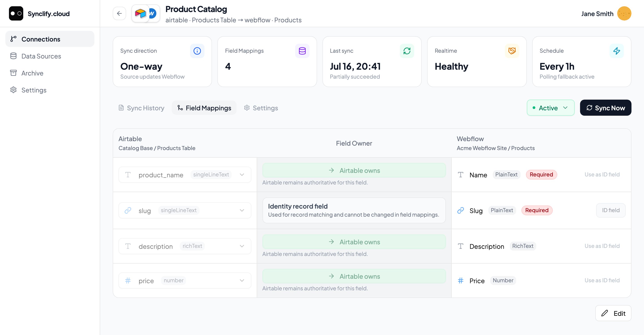
Task: Click the Last sync refresh icon
Action: pos(407,51)
